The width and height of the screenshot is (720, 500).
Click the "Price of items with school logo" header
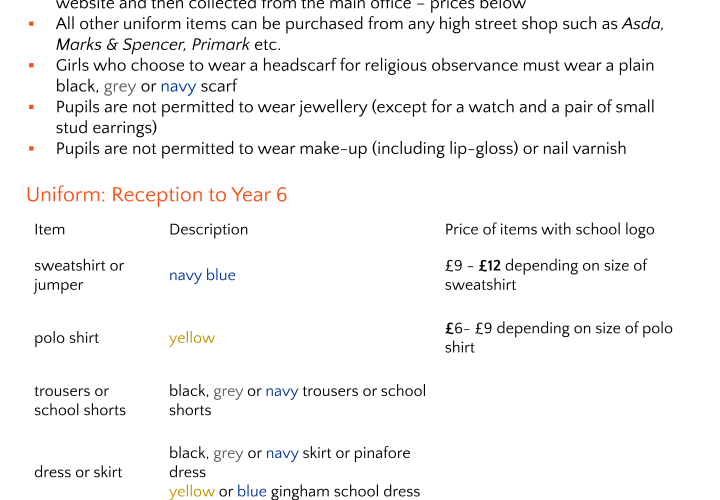(549, 230)
